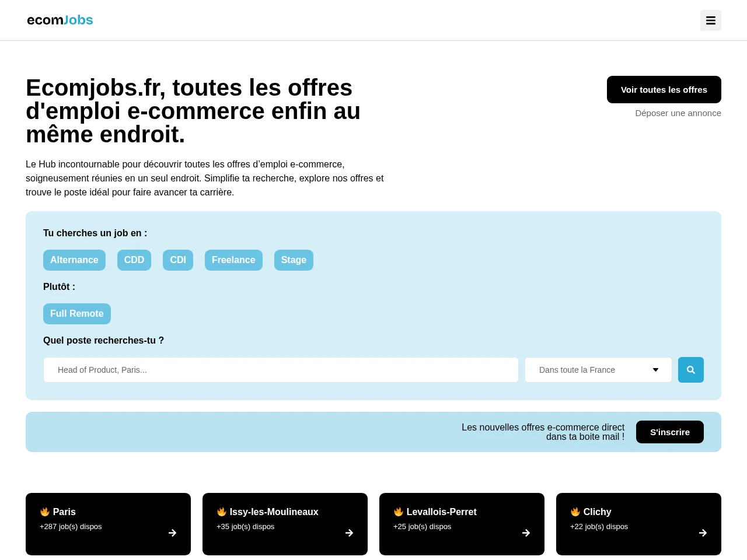Toggle the Full Remote filter
The image size is (747, 560).
pyautogui.click(x=77, y=314)
